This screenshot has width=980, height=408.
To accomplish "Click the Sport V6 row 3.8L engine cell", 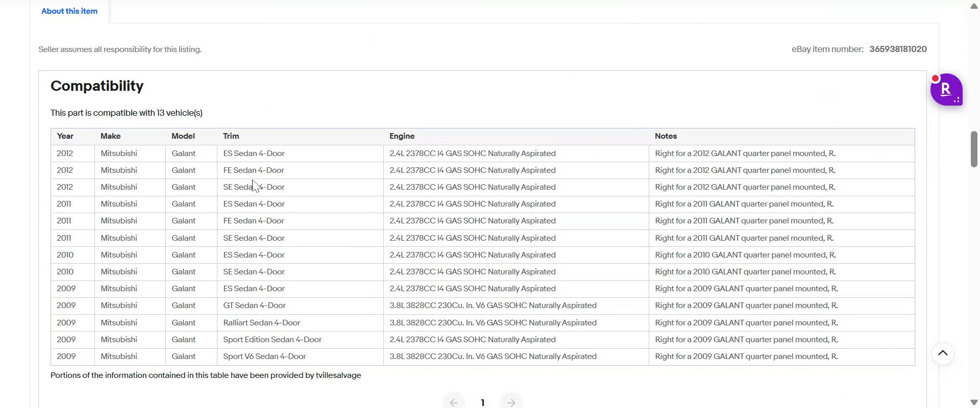I will pyautogui.click(x=516, y=356).
